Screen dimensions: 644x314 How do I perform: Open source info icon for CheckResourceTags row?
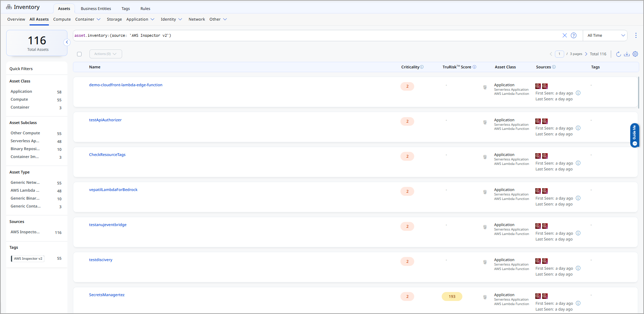578,163
